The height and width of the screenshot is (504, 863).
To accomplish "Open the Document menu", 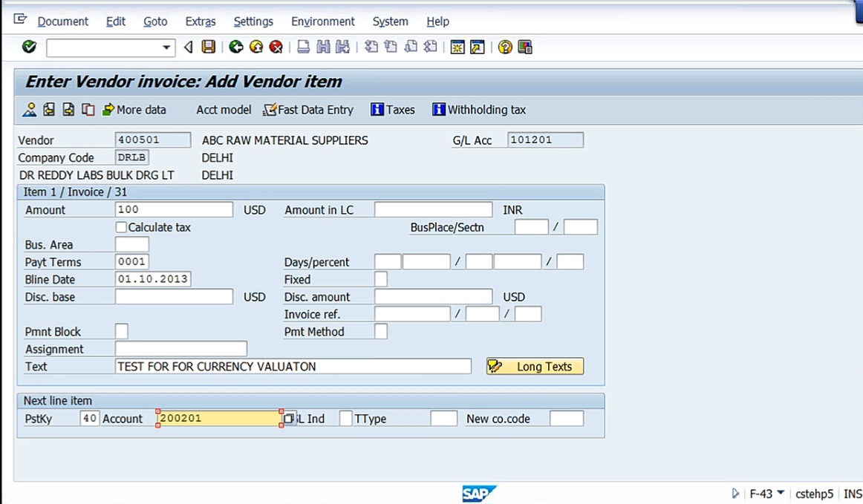I will 62,22.
